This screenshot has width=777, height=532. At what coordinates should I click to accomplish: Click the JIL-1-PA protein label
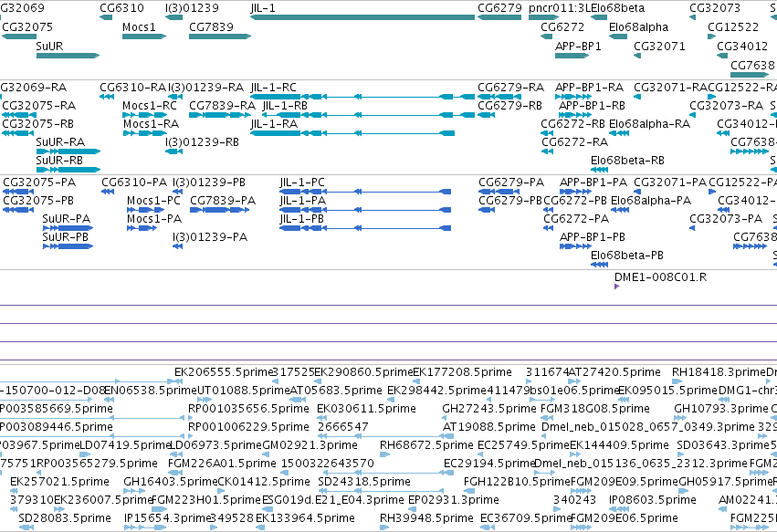[303, 201]
